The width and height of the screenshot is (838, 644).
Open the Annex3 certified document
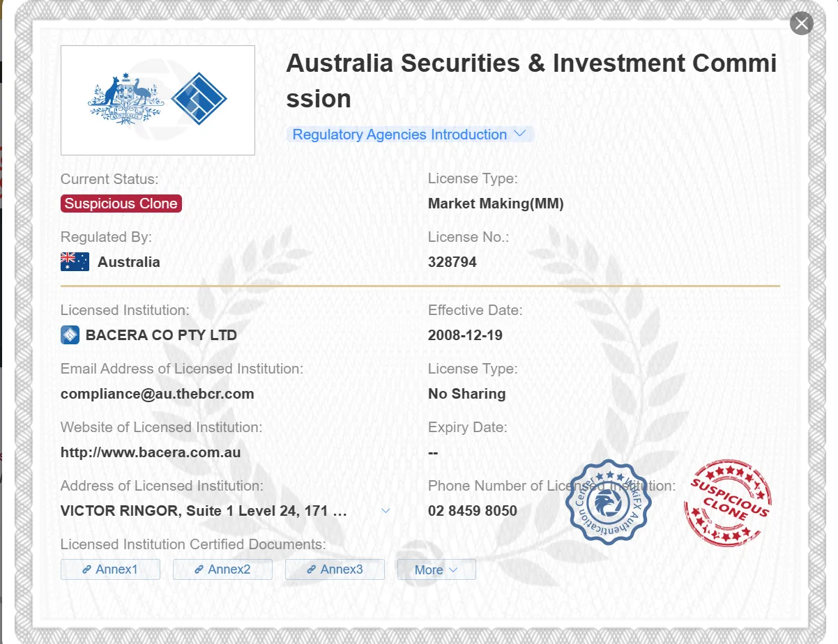tap(335, 569)
